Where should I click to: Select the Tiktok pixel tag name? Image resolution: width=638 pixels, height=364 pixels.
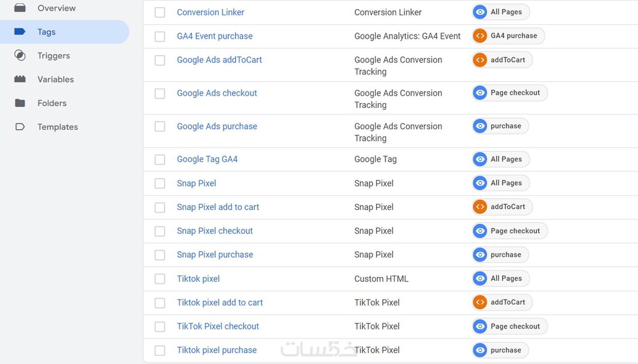[x=198, y=279]
